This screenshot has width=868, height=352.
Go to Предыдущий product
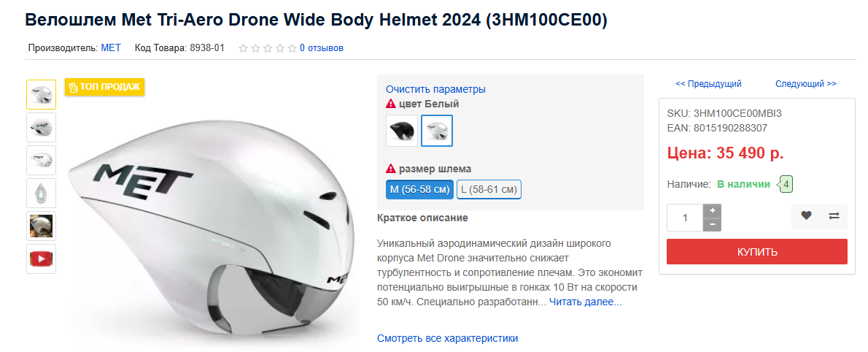[x=708, y=84]
